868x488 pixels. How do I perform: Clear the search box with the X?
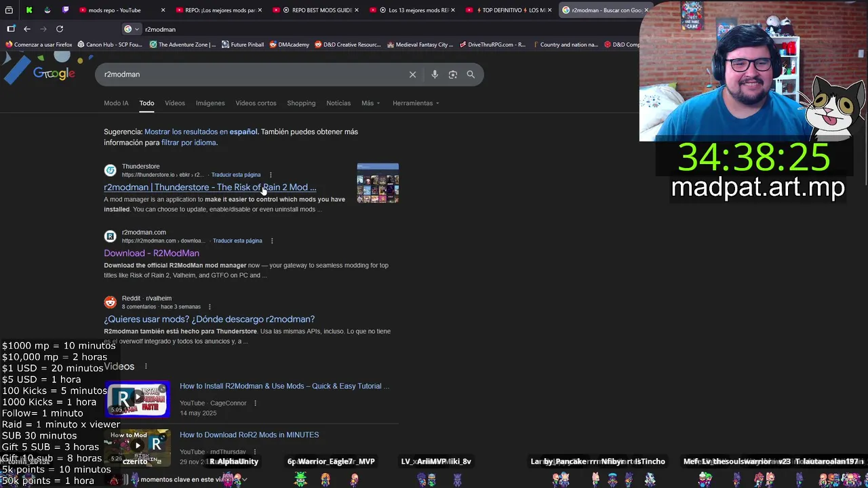click(412, 75)
